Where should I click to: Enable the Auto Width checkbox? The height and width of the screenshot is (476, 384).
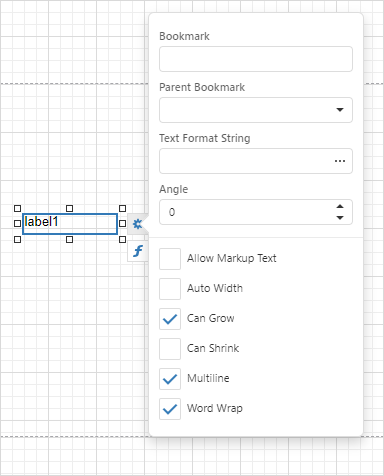tap(170, 289)
